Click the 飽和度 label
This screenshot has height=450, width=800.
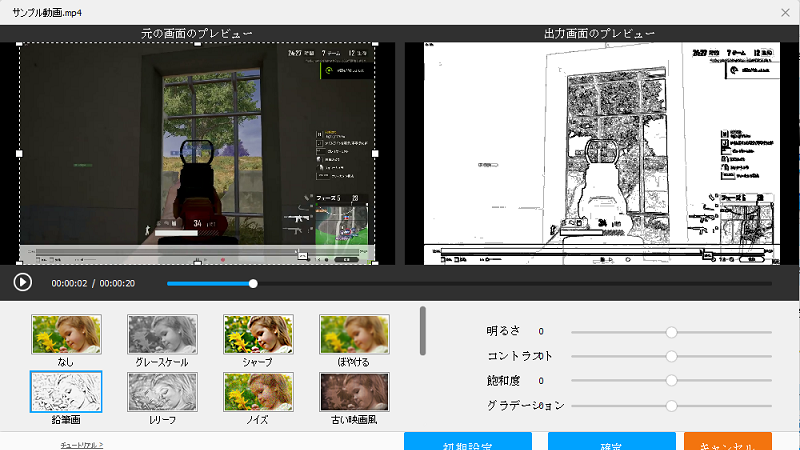[503, 380]
